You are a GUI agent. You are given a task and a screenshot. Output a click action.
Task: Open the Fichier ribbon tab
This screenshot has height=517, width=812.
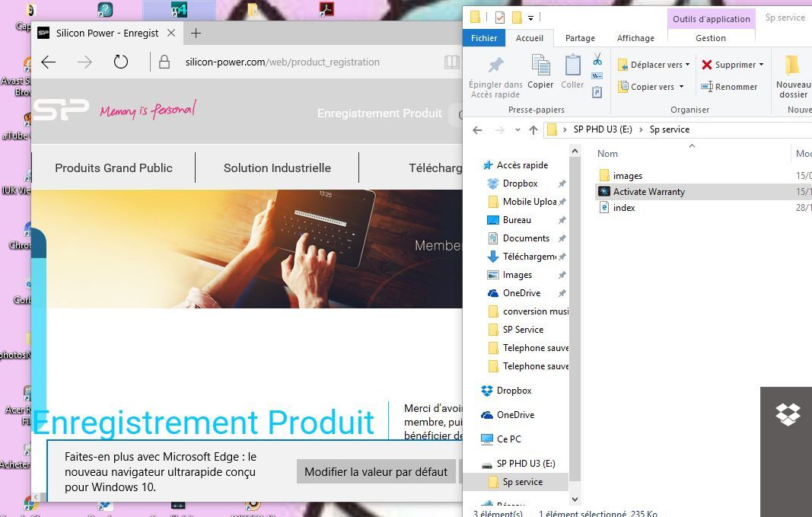(x=484, y=38)
